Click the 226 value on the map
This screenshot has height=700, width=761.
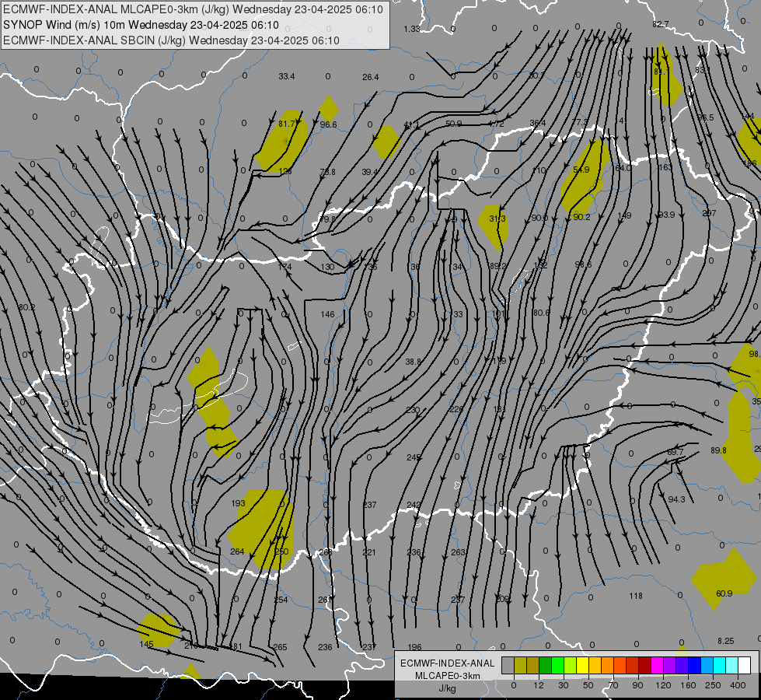(x=456, y=409)
